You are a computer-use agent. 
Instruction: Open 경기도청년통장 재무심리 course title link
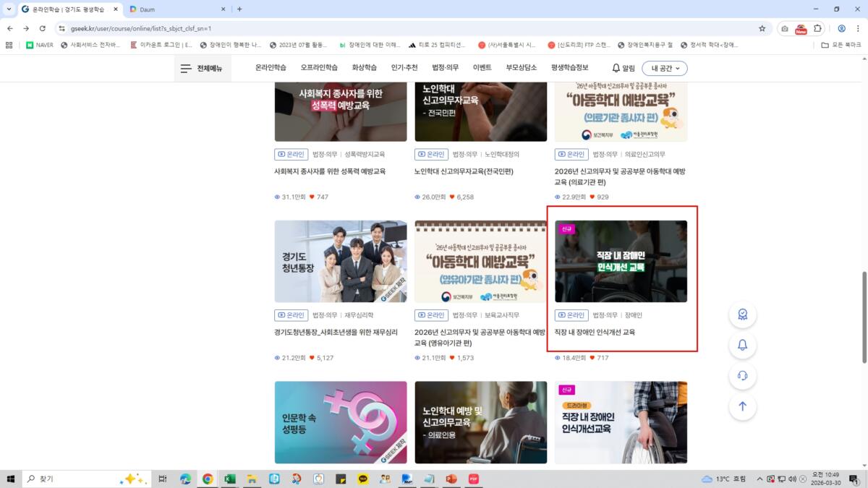point(336,333)
